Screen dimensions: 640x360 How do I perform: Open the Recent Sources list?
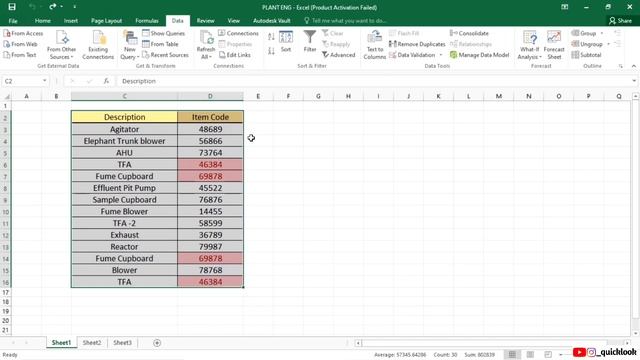[x=165, y=55]
